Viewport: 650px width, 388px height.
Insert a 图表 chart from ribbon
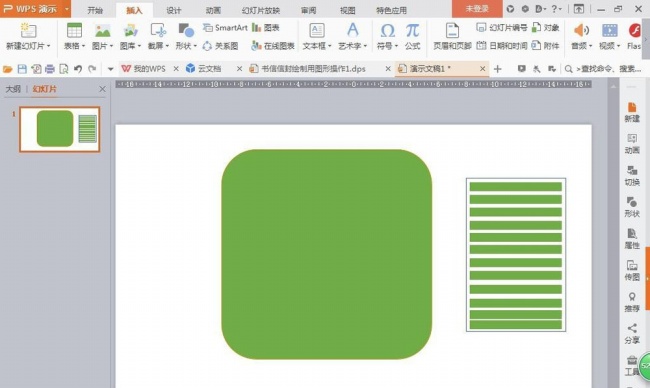click(266, 28)
